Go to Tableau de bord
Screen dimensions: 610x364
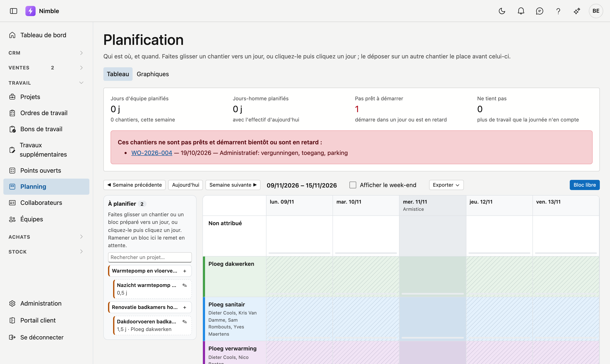46,35
